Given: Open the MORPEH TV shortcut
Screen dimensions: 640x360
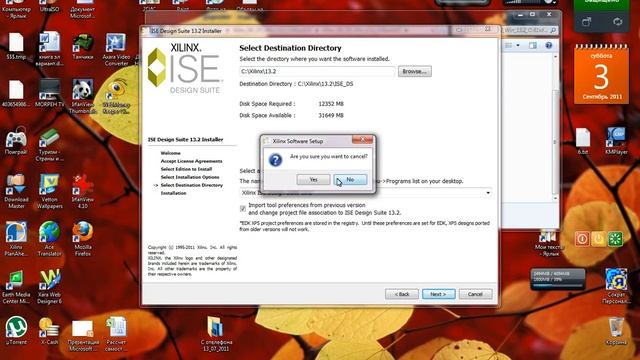Looking at the screenshot, I should (49, 93).
